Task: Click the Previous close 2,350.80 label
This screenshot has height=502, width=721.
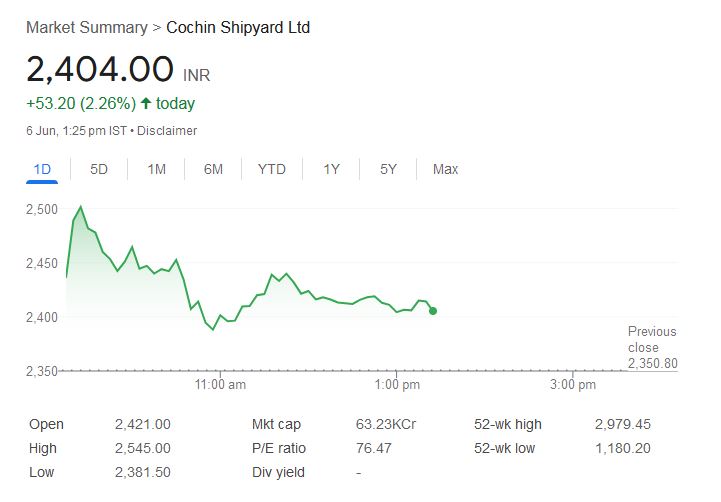Action: (x=652, y=347)
